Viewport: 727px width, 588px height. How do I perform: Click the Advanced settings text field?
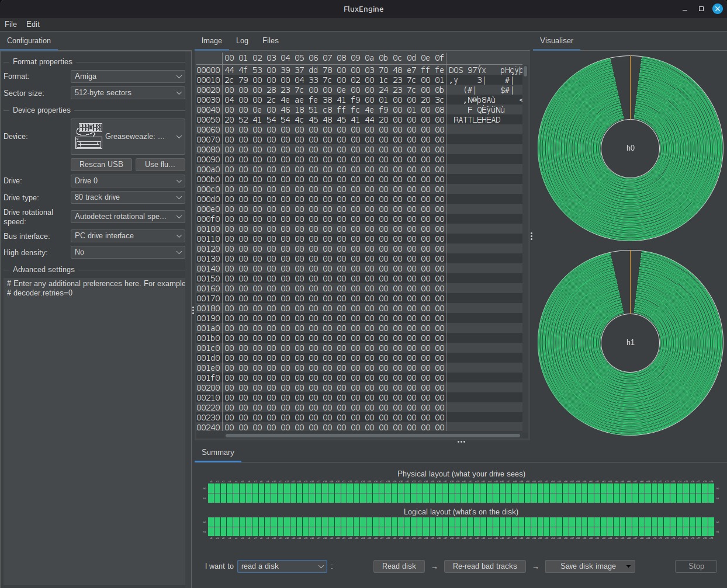[96, 431]
